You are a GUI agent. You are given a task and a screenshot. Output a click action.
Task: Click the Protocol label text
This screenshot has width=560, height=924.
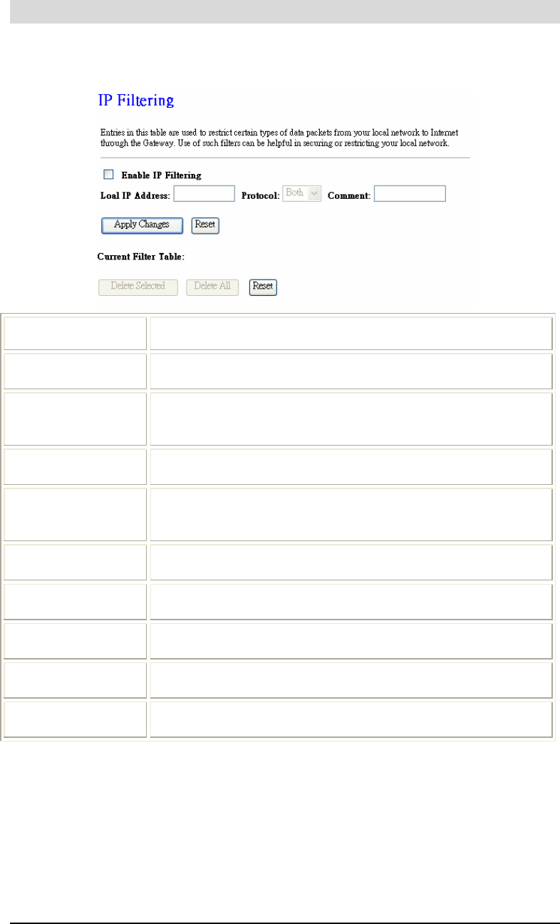click(260, 195)
